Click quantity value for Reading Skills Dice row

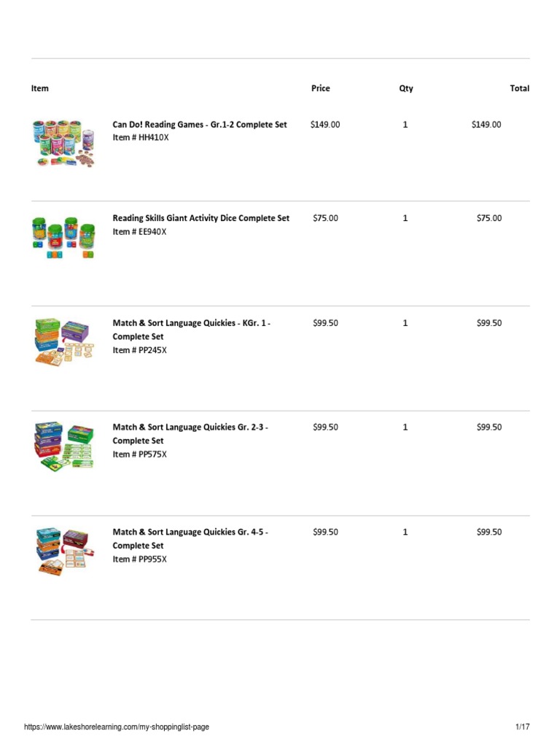point(405,218)
